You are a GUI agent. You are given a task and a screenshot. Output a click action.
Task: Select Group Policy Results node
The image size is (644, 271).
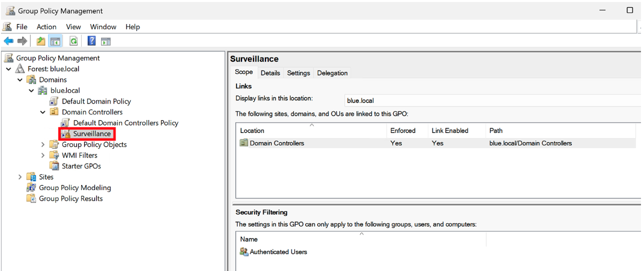tap(71, 198)
